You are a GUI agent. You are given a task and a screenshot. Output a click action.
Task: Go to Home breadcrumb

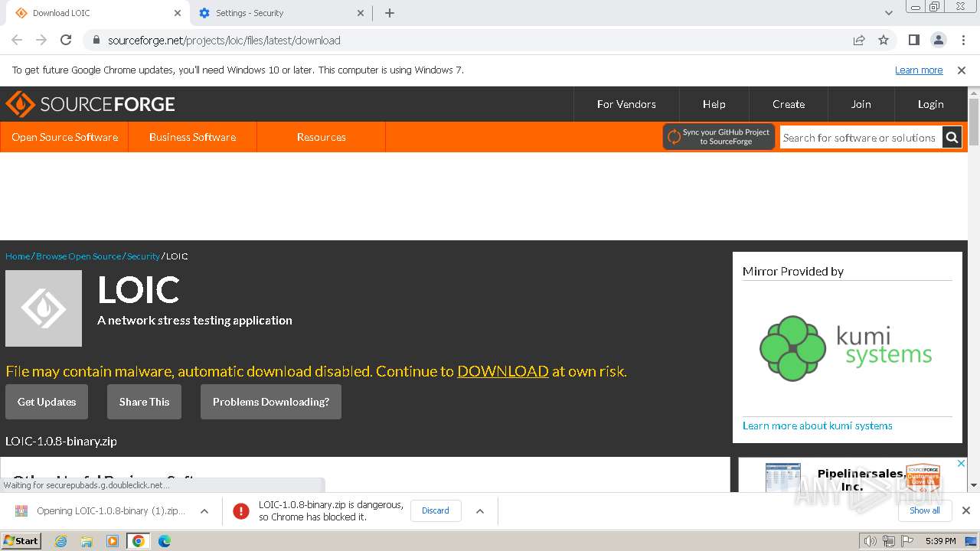pos(18,256)
